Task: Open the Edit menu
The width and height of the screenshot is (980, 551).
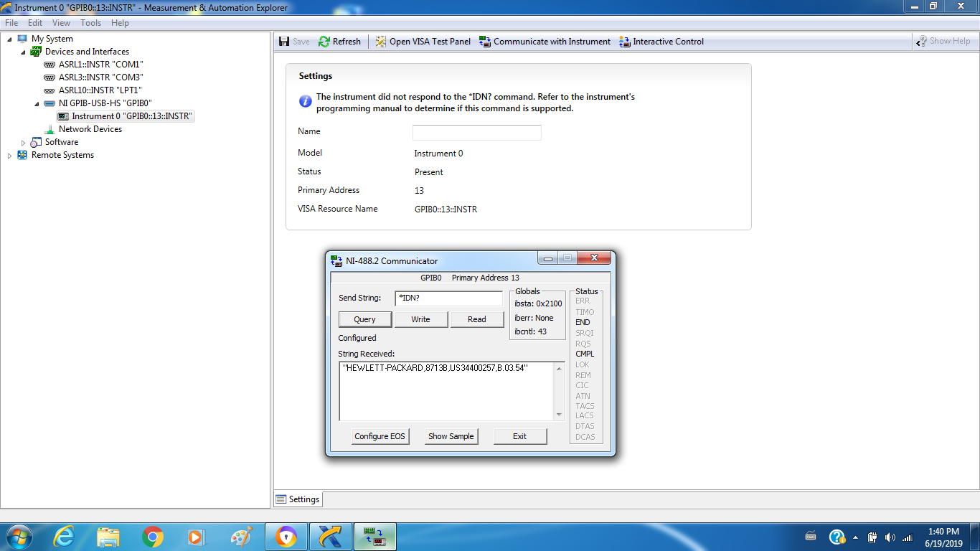Action: click(35, 23)
